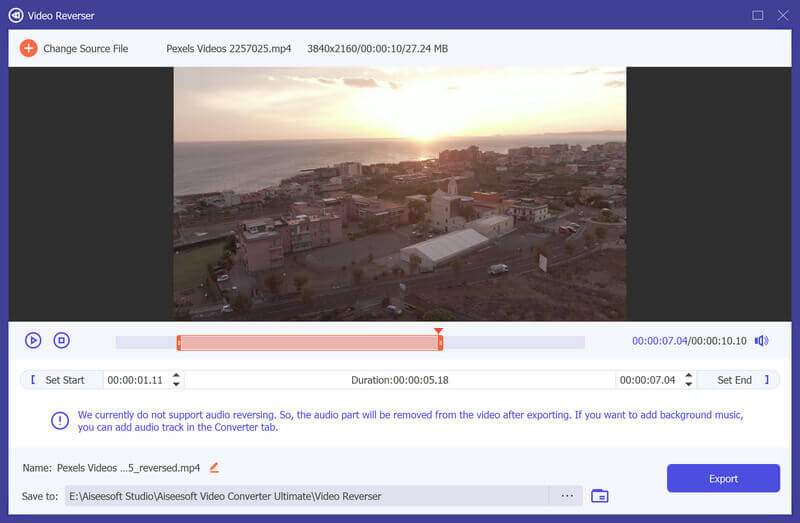Click the current time 00:00:07.04/00:00:10.10 readout
800x523 pixels.
689,341
